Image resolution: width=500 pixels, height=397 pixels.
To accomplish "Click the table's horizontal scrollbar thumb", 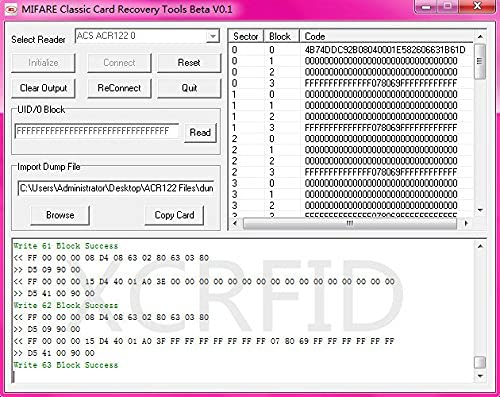I will tap(350, 223).
